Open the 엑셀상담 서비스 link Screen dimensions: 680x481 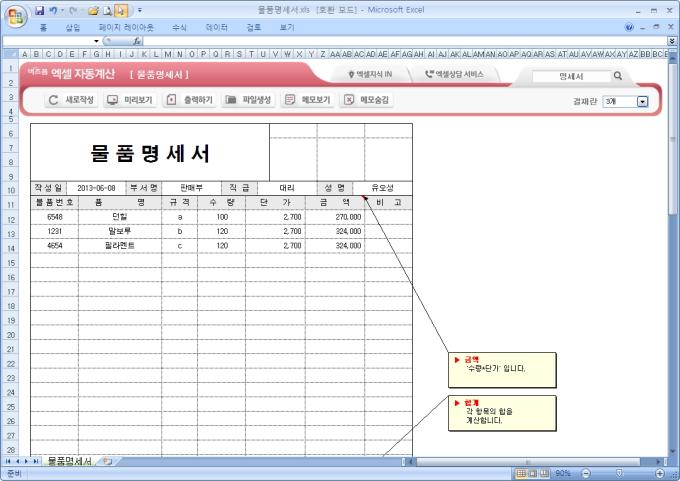[454, 74]
